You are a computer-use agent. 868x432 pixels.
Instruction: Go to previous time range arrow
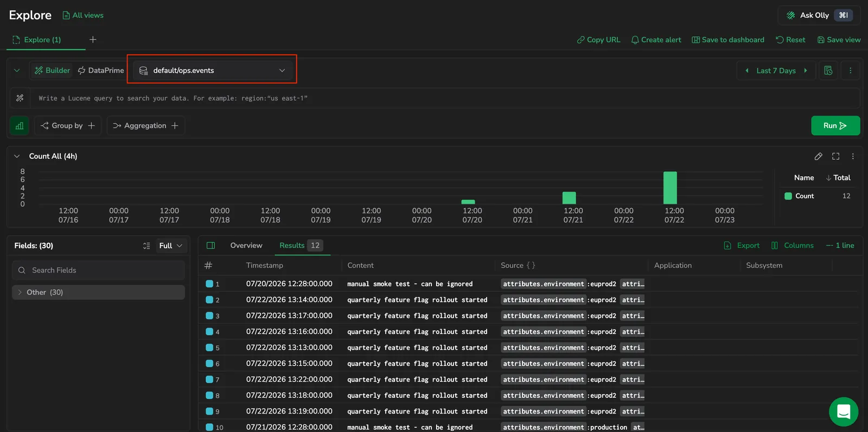tap(747, 70)
